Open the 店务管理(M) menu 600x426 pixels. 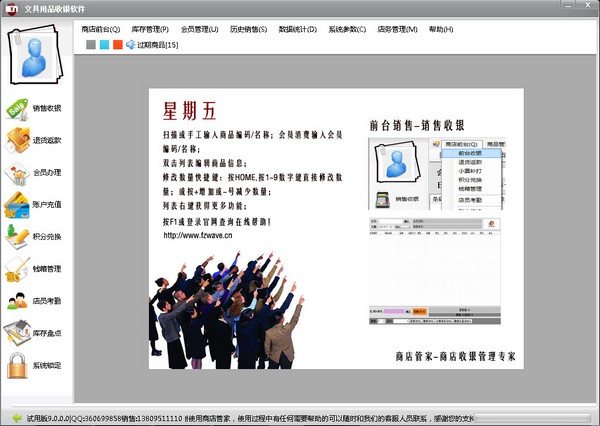pyautogui.click(x=397, y=29)
